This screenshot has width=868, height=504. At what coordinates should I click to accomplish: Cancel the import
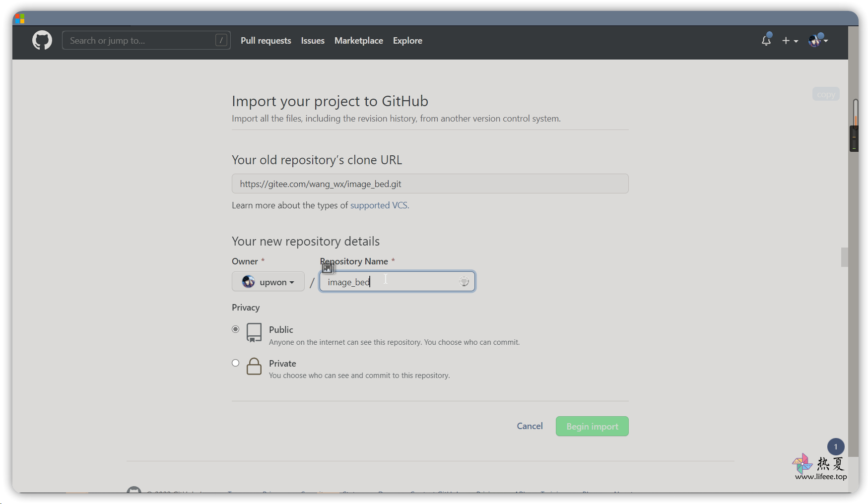530,426
